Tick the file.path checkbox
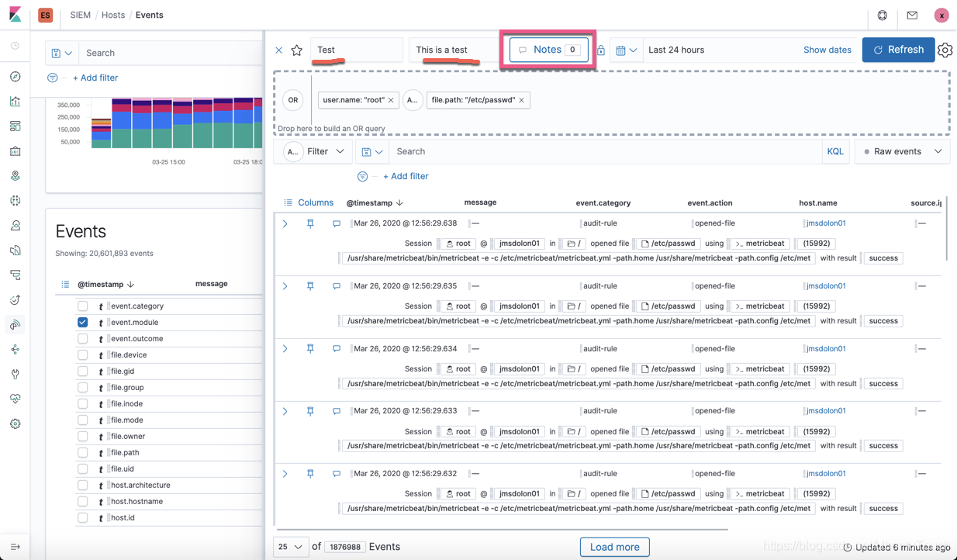This screenshot has width=957, height=560. tap(82, 453)
